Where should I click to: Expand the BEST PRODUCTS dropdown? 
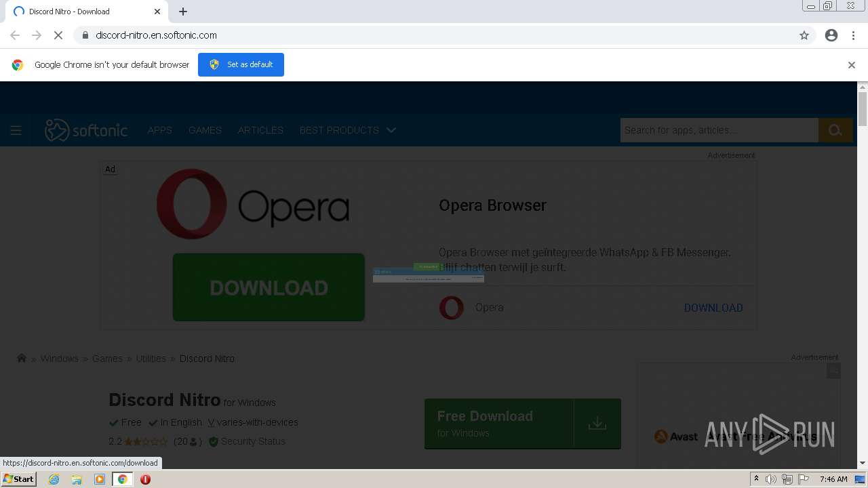click(x=347, y=130)
